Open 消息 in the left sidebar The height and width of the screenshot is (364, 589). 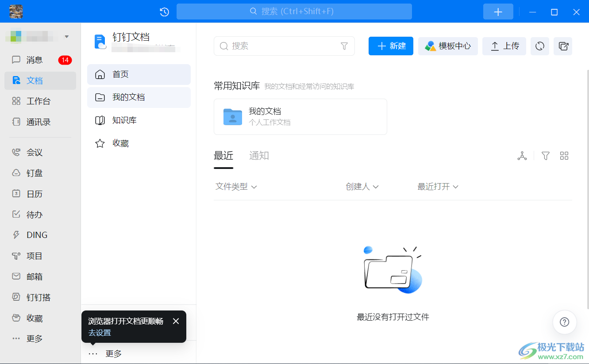[40, 60]
